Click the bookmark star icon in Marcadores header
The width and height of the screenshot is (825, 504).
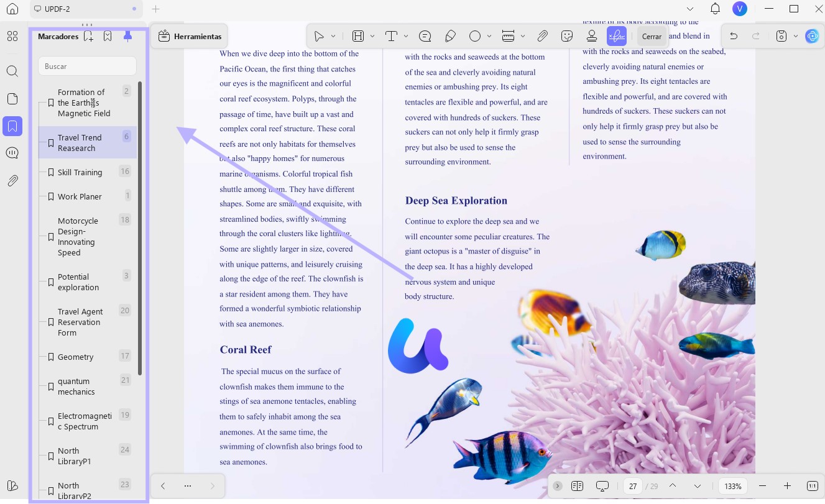coord(108,37)
